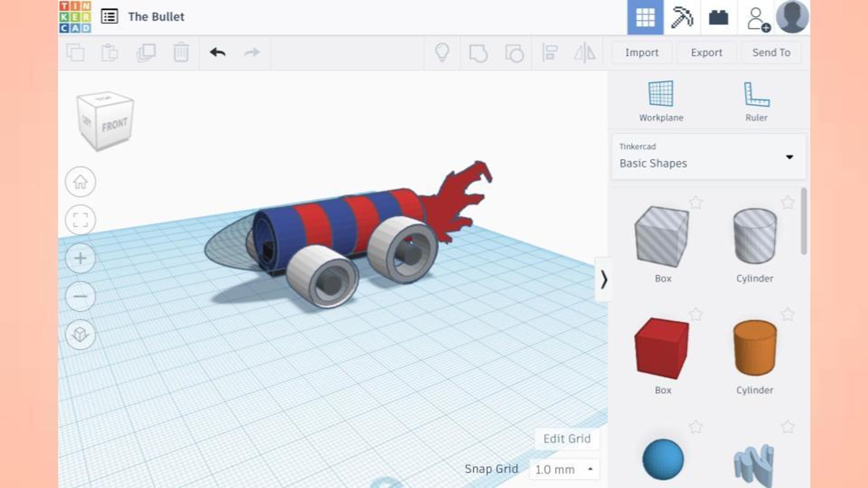Click the Edit Grid button
The image size is (868, 488).
pyautogui.click(x=567, y=439)
